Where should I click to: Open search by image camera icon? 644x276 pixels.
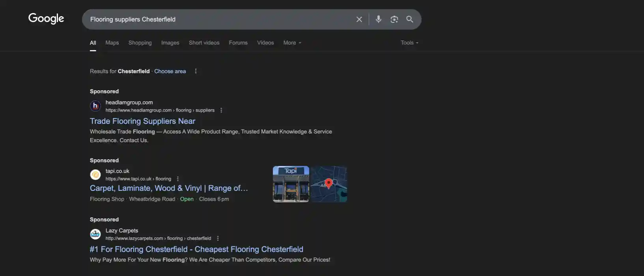pyautogui.click(x=394, y=19)
